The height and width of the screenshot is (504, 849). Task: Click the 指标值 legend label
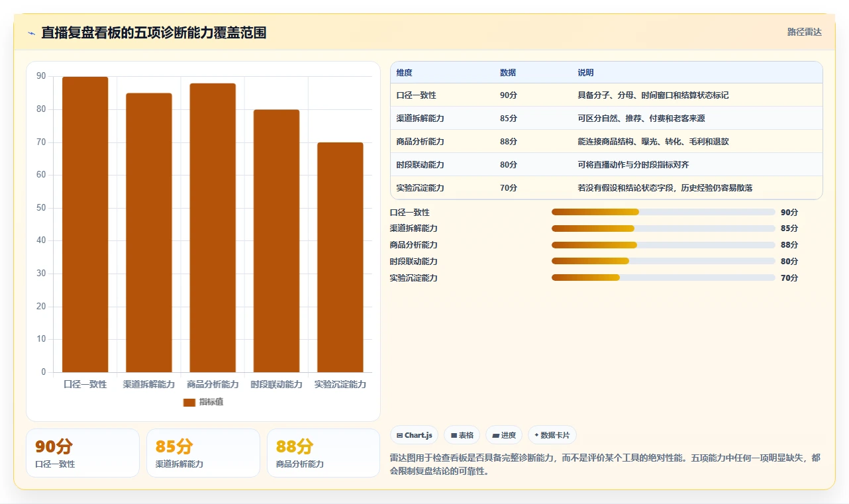211,402
